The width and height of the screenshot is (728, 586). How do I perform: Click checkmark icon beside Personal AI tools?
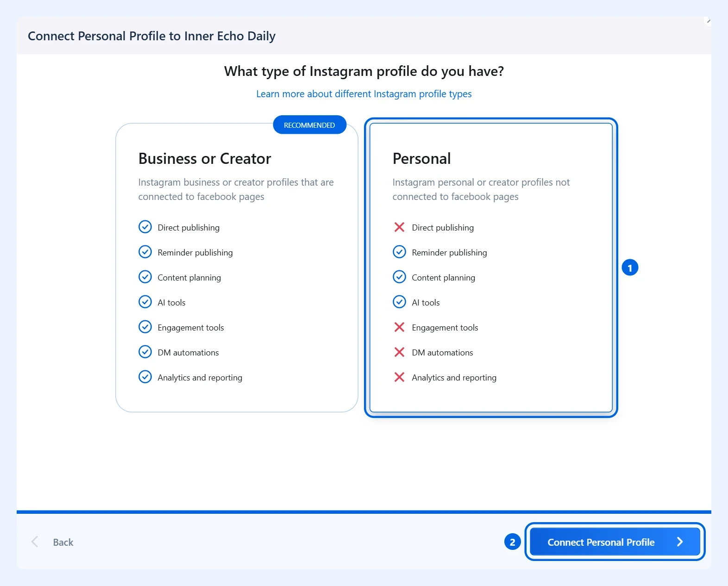(x=399, y=302)
